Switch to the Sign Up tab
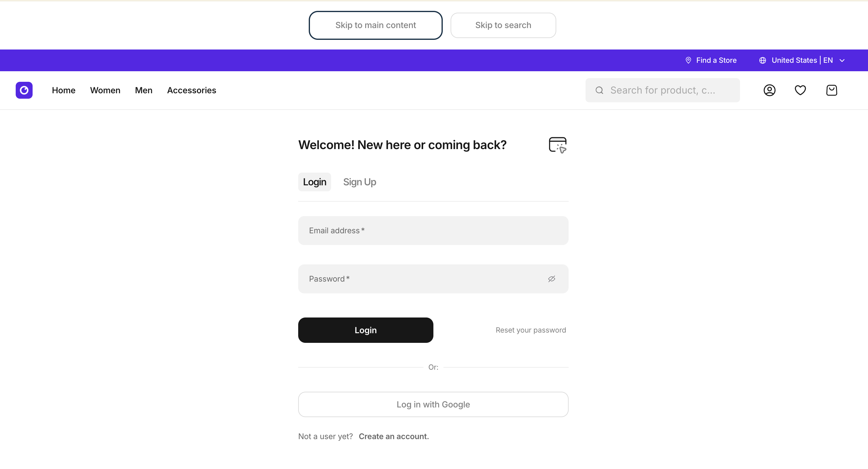This screenshot has height=469, width=868. click(x=359, y=182)
